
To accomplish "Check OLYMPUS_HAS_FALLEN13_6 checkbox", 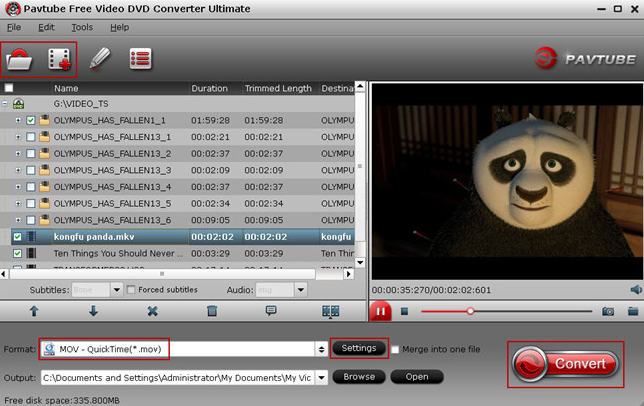I will [31, 220].
